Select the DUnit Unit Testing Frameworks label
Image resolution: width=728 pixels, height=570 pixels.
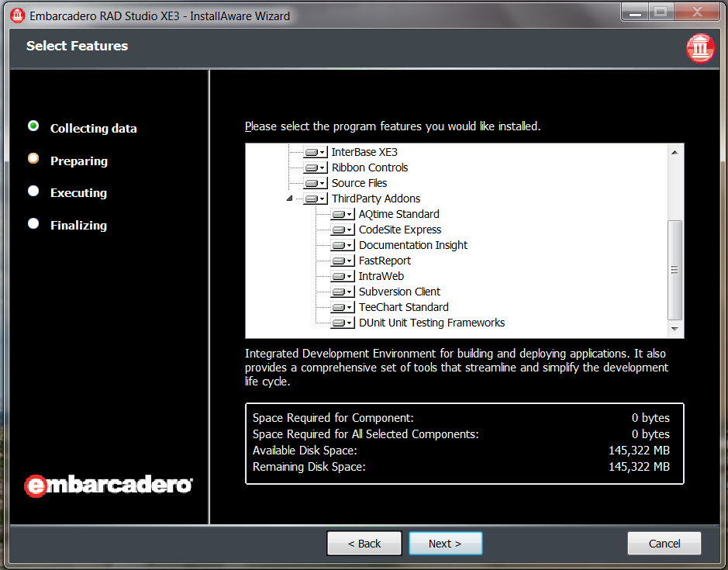pyautogui.click(x=432, y=323)
